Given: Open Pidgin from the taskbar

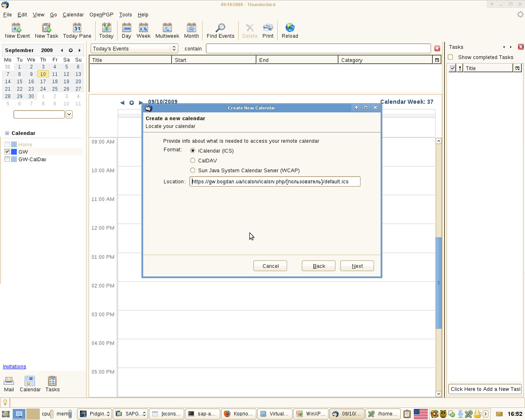Looking at the screenshot, I should tap(94, 414).
